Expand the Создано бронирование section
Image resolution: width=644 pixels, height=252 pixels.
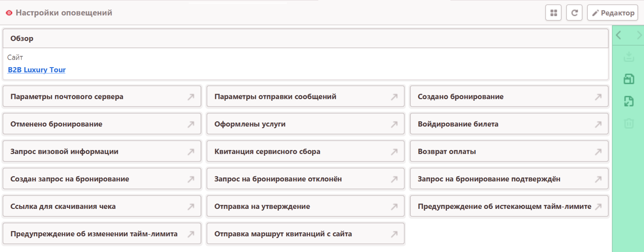coord(508,97)
